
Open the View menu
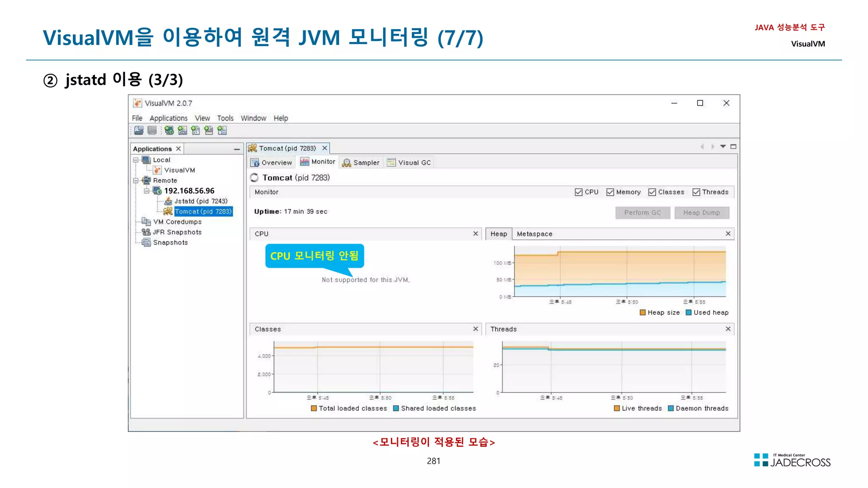[x=202, y=118]
